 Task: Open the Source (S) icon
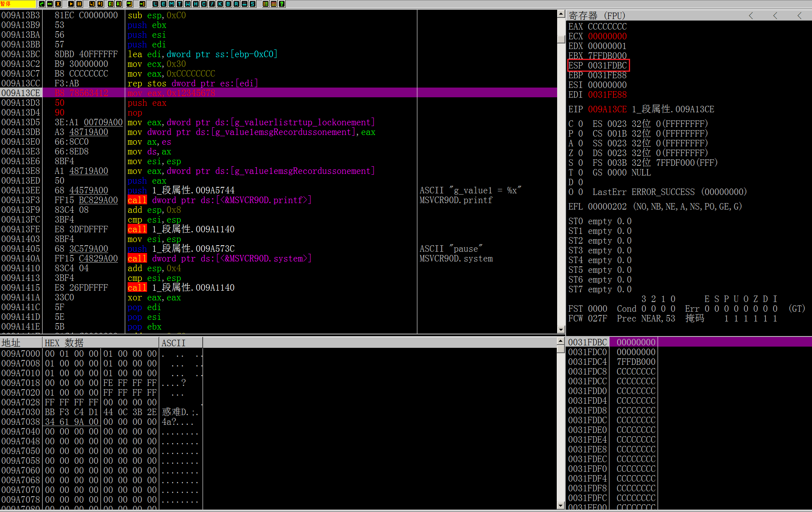(253, 4)
